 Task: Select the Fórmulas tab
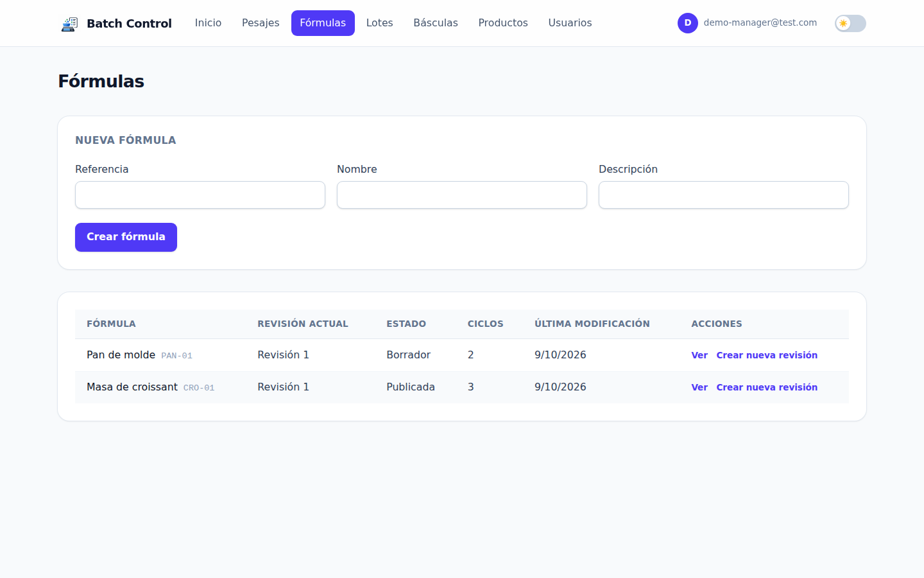click(x=323, y=23)
